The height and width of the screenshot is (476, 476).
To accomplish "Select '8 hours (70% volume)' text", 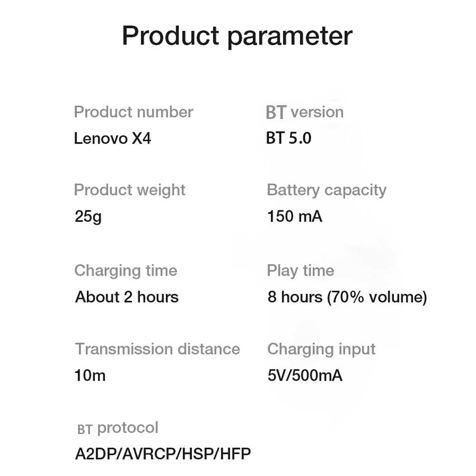I will tap(347, 297).
